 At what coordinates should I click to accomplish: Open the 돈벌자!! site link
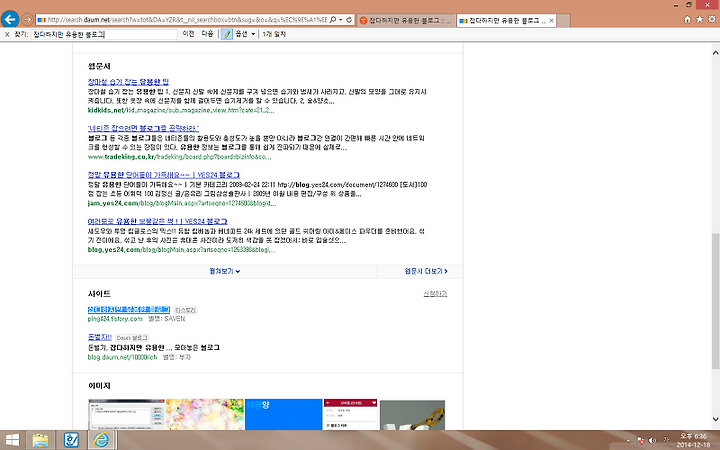100,337
